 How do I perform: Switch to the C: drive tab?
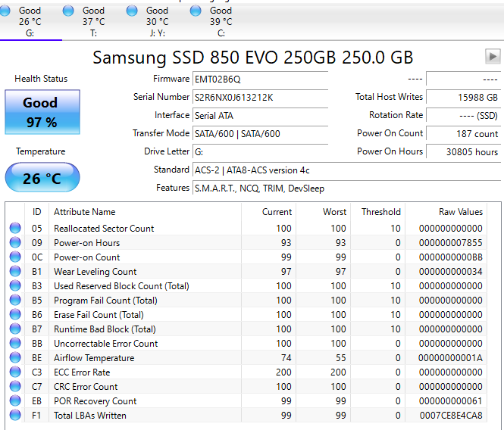pos(221,21)
